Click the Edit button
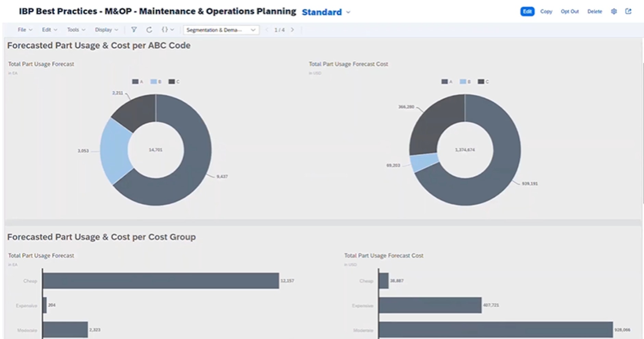The image size is (644, 339). pos(527,11)
